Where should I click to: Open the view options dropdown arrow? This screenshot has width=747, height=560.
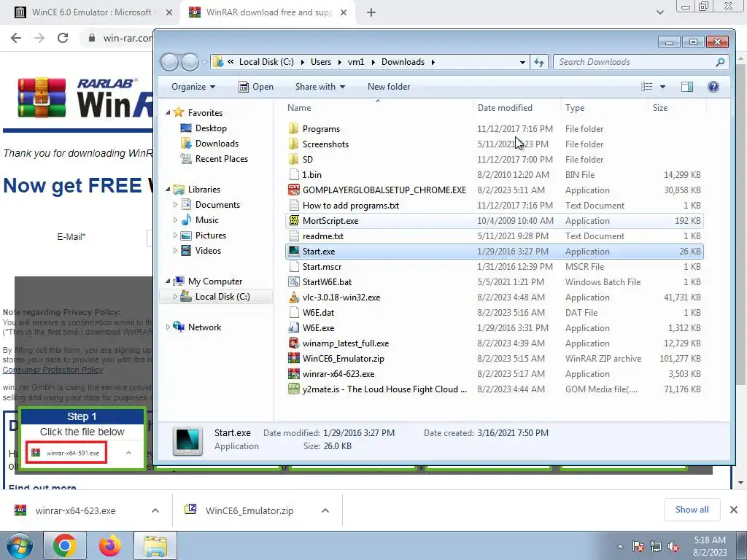point(662,87)
